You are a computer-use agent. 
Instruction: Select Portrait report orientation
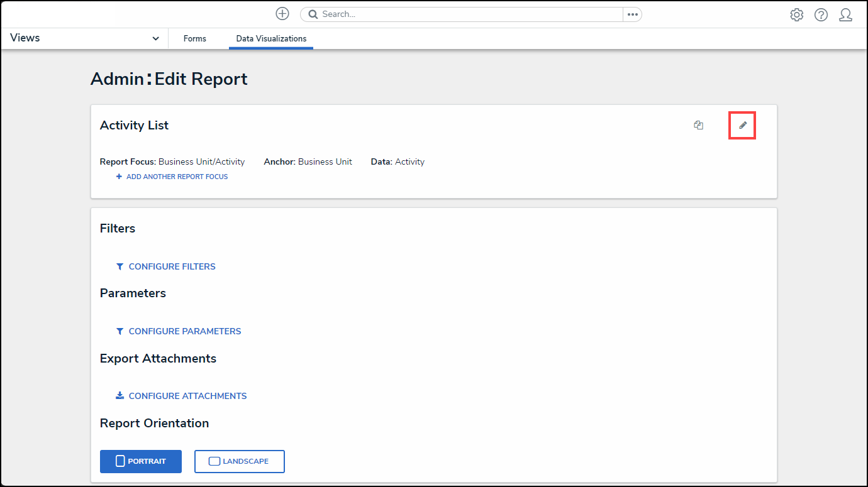pos(141,461)
